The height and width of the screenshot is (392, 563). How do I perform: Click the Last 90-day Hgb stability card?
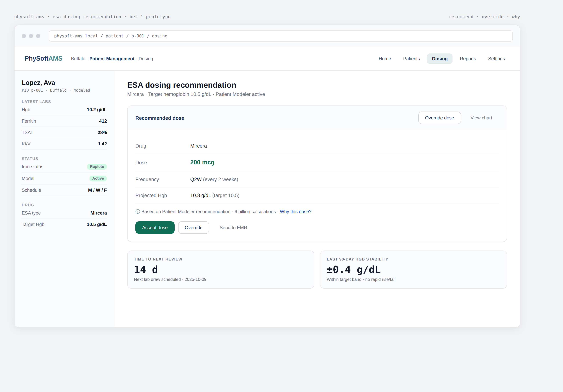[x=413, y=269]
